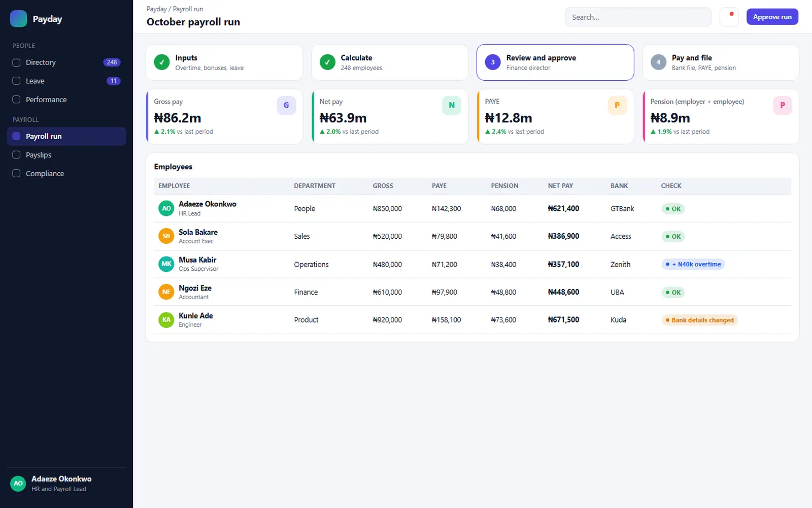Viewport: 812px width, 508px height.
Task: Select Payroll run in the sidebar
Action: (66, 136)
